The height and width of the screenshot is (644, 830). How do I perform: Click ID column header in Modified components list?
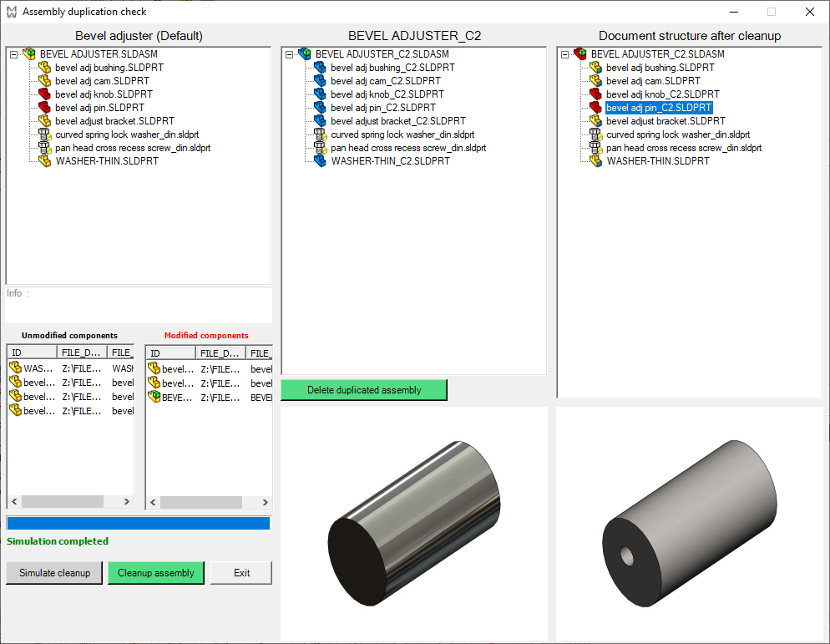click(x=170, y=353)
